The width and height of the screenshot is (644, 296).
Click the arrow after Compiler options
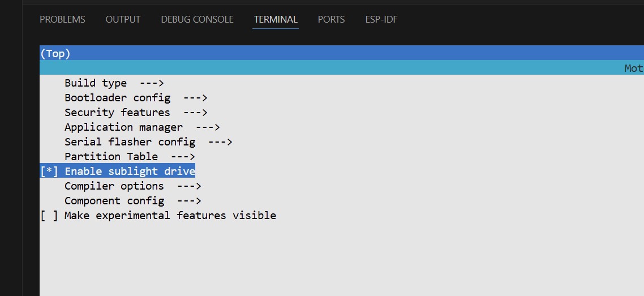[x=189, y=186]
